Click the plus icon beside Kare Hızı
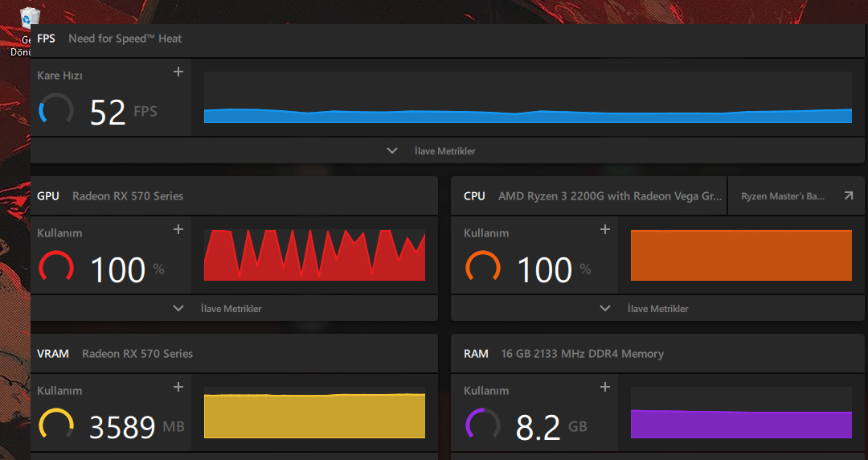 [x=178, y=72]
